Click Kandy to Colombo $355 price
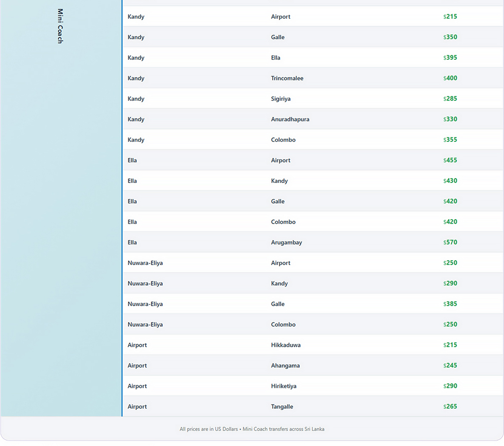The width and height of the screenshot is (504, 446). pyautogui.click(x=450, y=140)
